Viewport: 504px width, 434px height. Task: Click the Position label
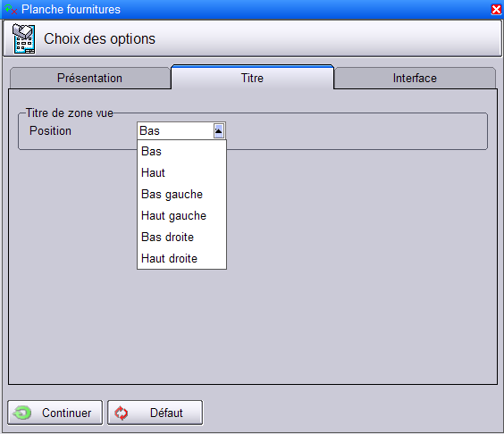50,131
